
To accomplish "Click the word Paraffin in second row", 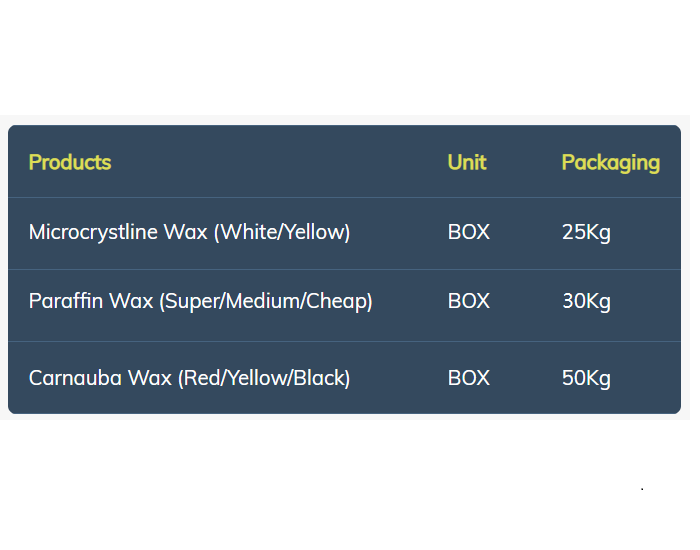I will [66, 301].
